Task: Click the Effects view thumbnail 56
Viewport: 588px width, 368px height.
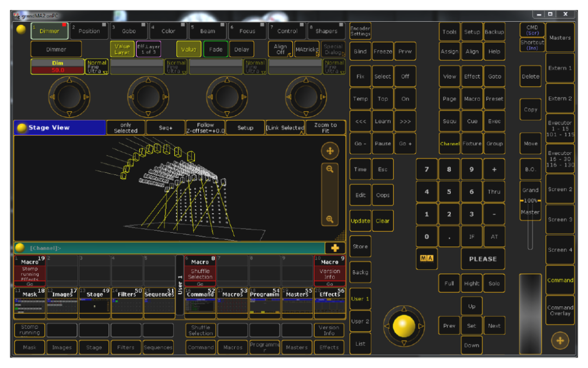Action: point(329,303)
